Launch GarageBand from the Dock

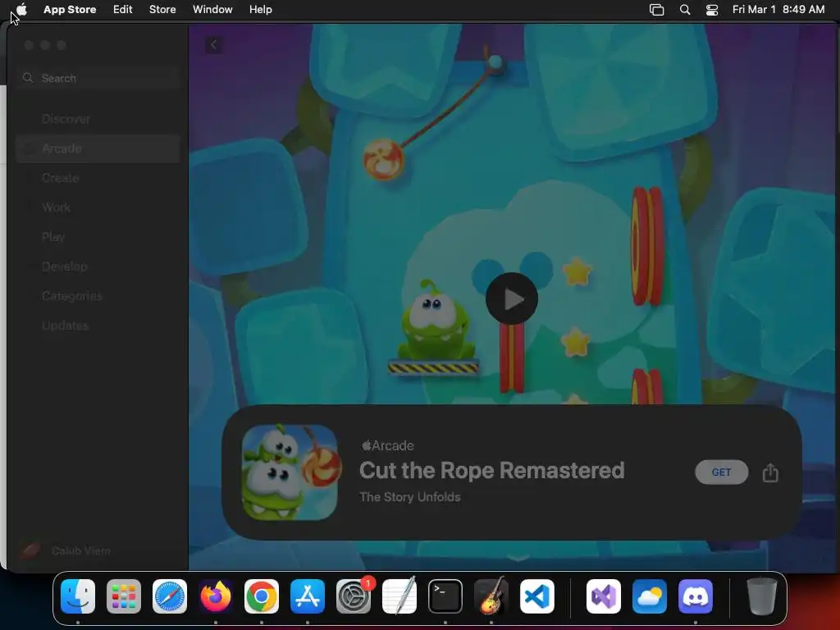pyautogui.click(x=491, y=596)
